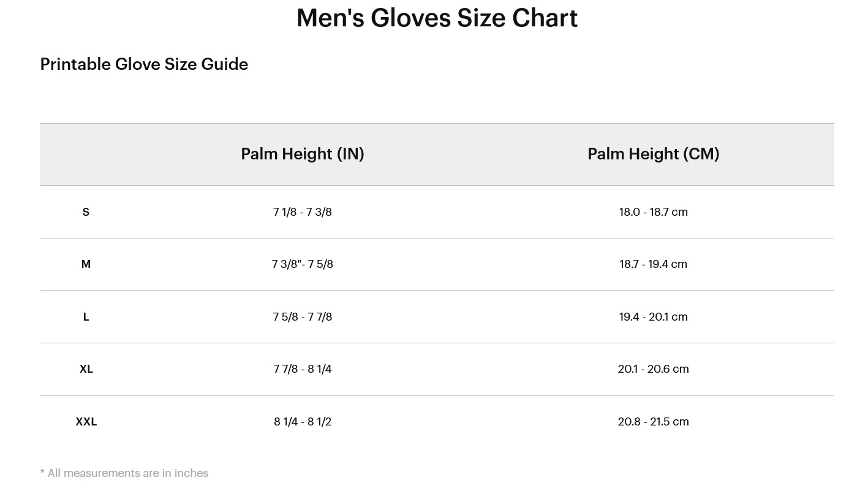Click the XXL size row label
868x488 pixels.
coord(86,422)
